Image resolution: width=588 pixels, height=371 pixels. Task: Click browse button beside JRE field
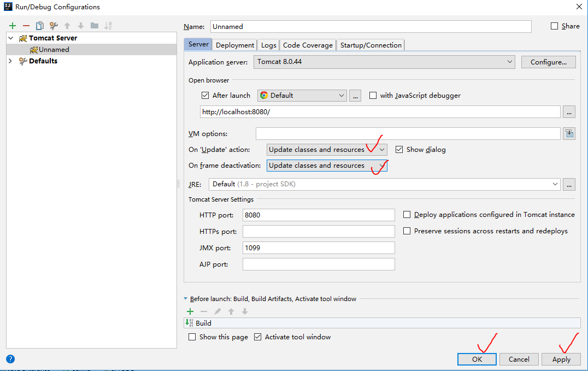(x=569, y=184)
